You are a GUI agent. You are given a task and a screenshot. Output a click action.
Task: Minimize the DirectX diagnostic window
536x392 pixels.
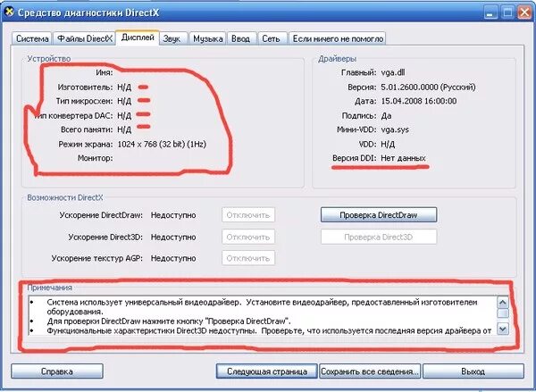tap(490, 13)
